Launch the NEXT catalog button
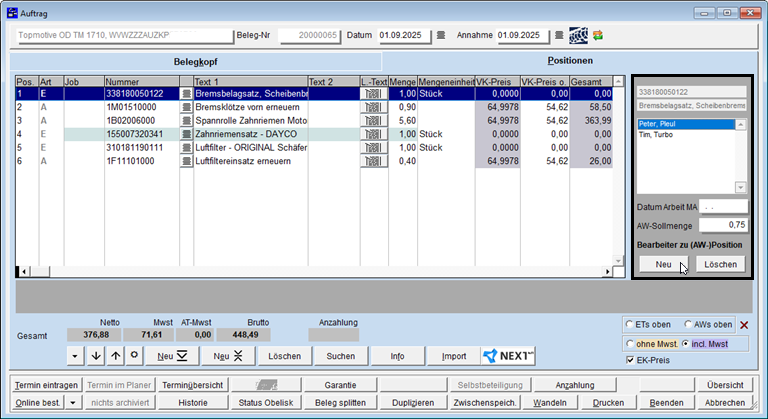 (508, 356)
